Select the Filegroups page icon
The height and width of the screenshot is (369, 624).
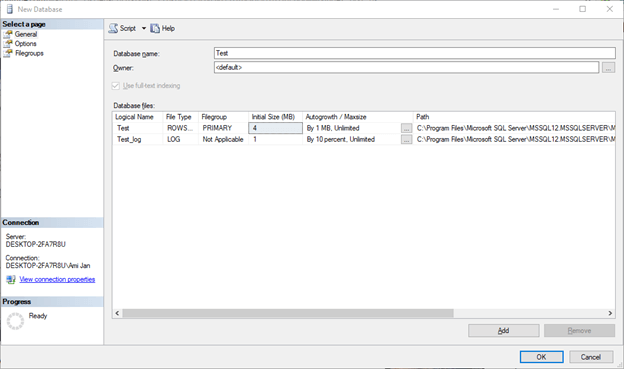(8, 53)
